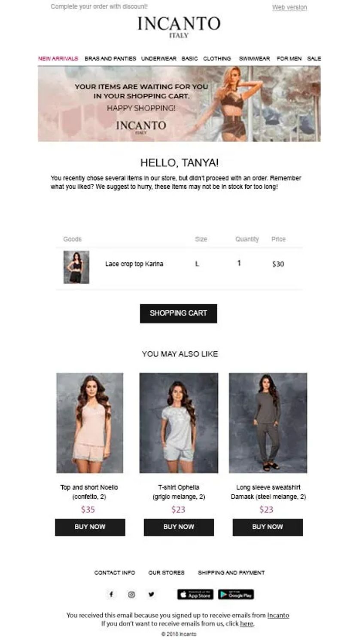Image resolution: width=359 pixels, height=644 pixels.
Task: Select New Arrivals in navigation menu
Action: (x=58, y=58)
